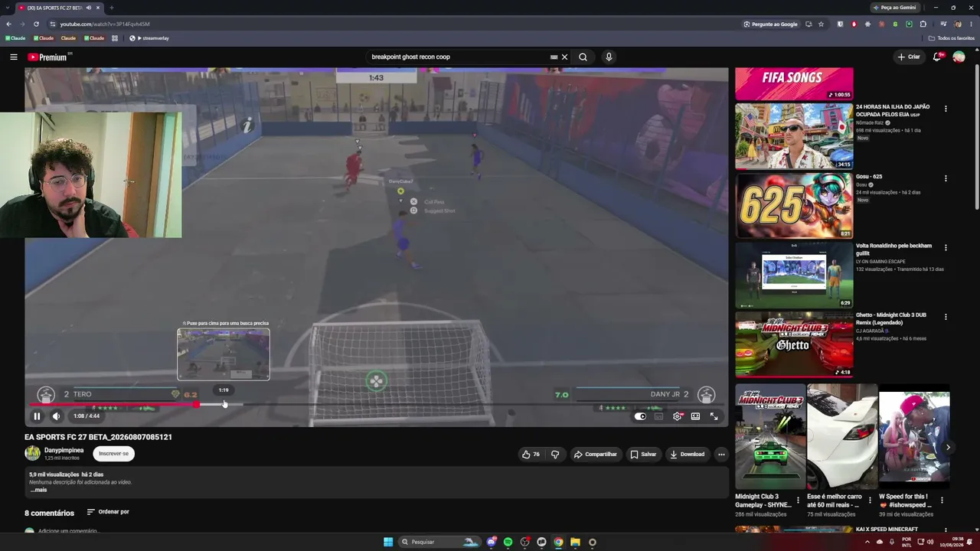The image size is (980, 551).
Task: Open options for the 'W Speed for this' Short
Action: [942, 500]
